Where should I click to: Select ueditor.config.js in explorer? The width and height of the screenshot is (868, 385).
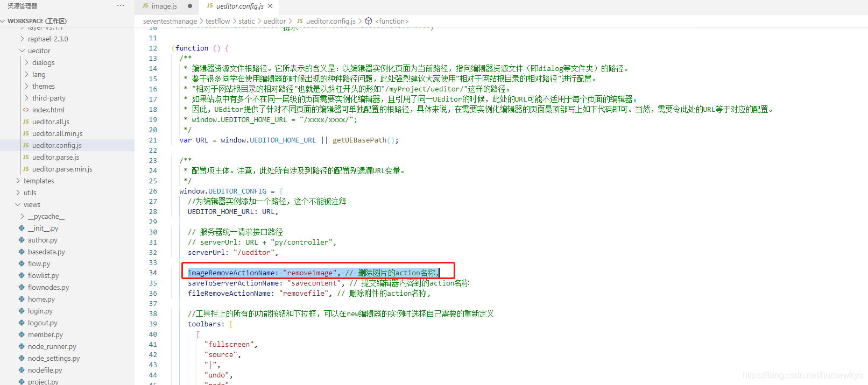tap(57, 145)
